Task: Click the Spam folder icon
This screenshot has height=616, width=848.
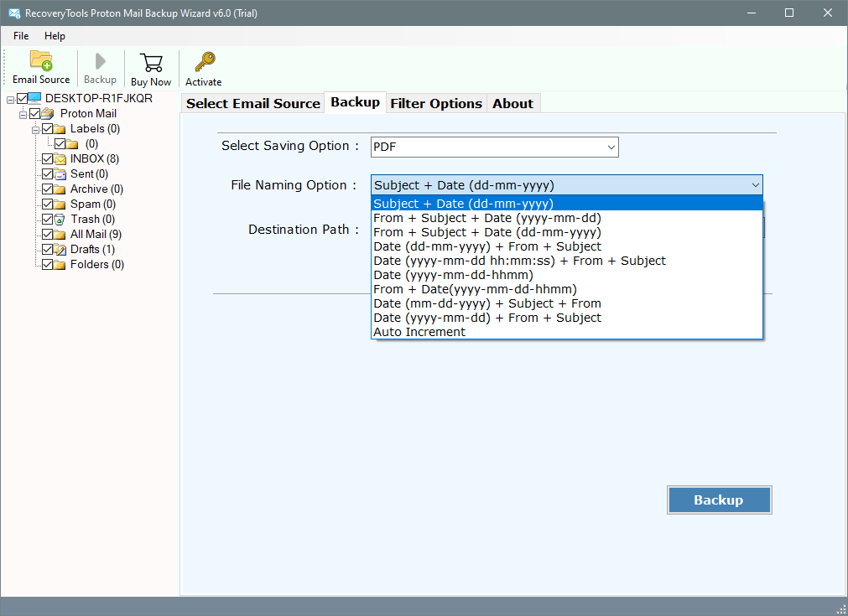Action: [x=60, y=204]
